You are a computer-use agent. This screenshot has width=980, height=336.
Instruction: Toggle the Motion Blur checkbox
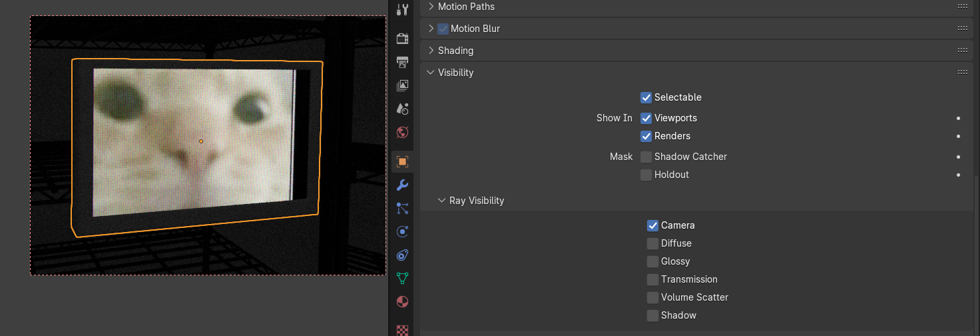click(x=443, y=29)
